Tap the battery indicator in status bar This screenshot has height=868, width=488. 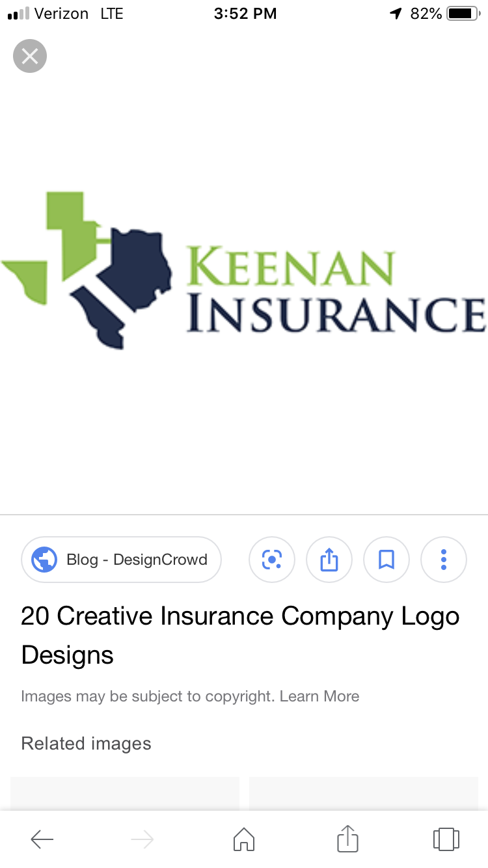463,14
